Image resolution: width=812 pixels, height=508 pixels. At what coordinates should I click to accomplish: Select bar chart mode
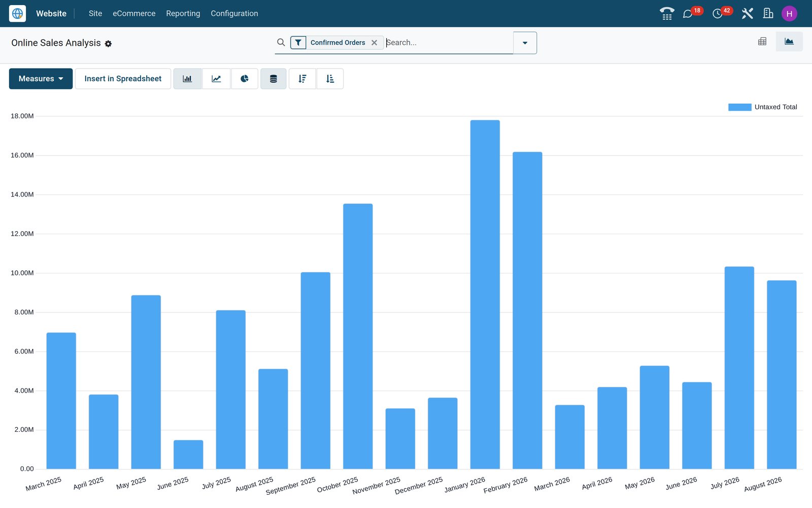pos(187,79)
